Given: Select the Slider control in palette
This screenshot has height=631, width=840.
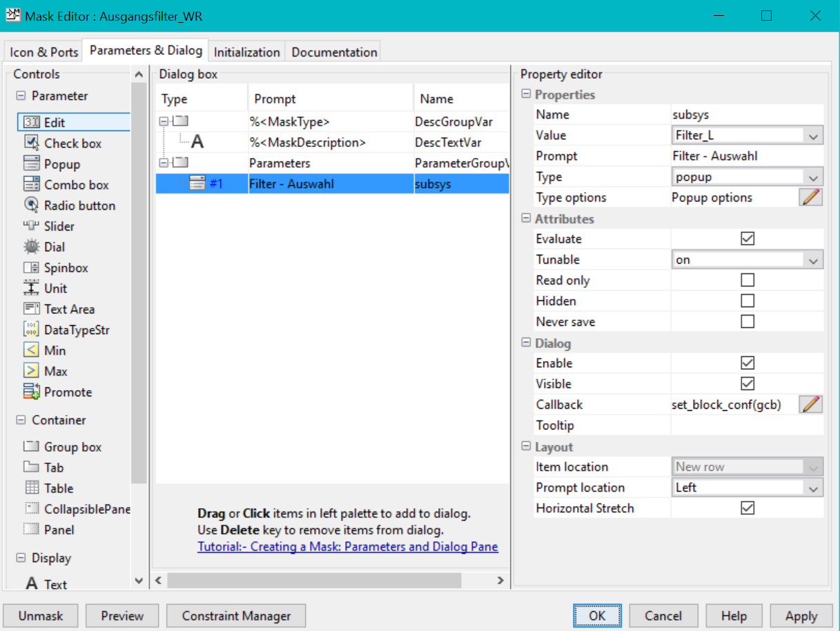Looking at the screenshot, I should tap(59, 226).
